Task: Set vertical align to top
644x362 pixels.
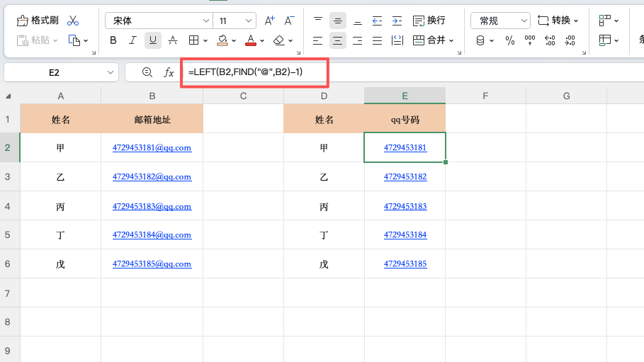Action: point(318,20)
